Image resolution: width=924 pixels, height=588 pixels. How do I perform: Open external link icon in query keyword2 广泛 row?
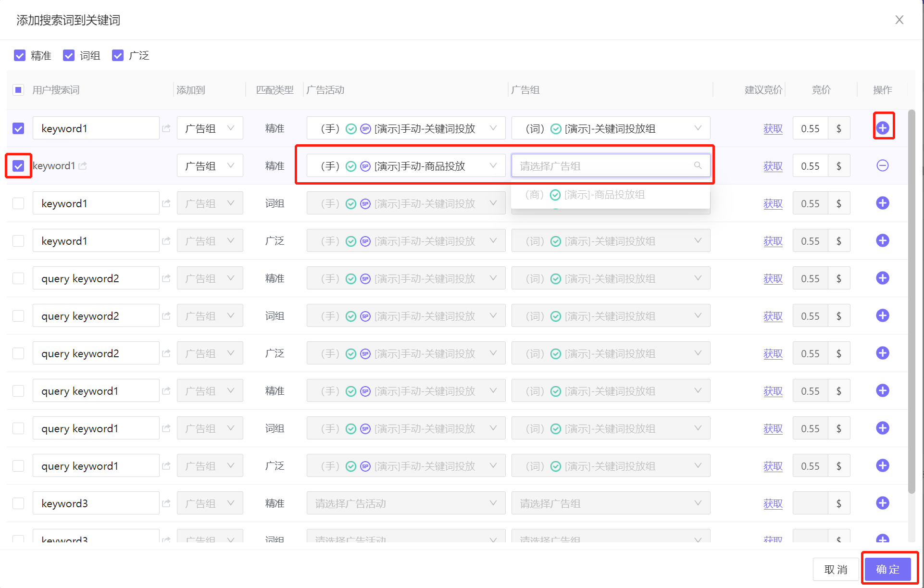pos(166,353)
